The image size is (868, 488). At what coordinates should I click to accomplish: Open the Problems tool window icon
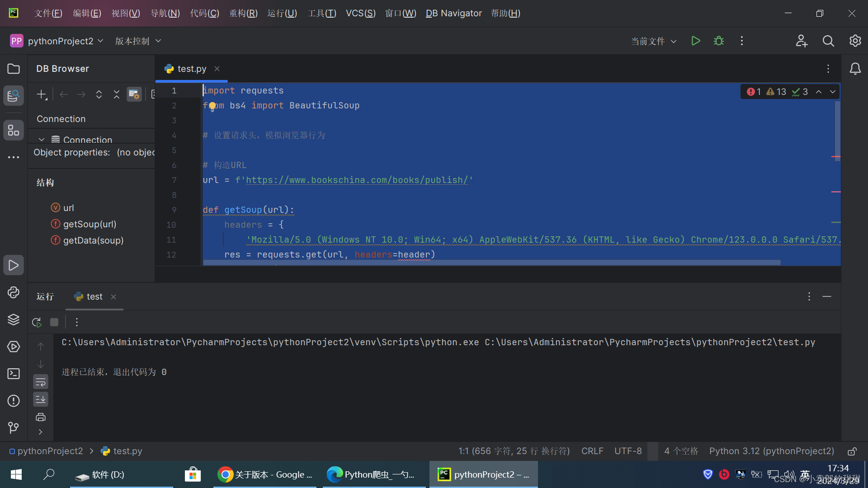click(14, 401)
